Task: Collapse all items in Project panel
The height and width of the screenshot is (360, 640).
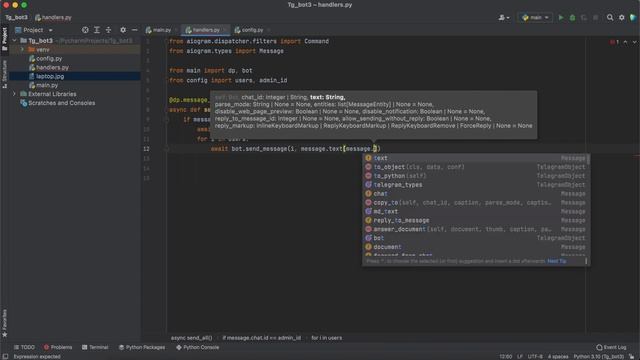Action: tap(109, 30)
